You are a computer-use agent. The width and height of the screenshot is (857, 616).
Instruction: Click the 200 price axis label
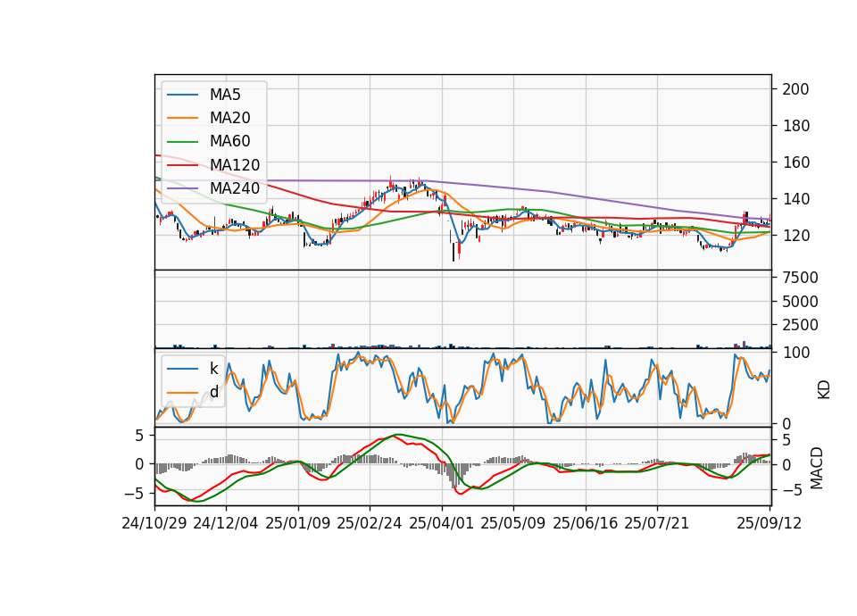pos(795,89)
